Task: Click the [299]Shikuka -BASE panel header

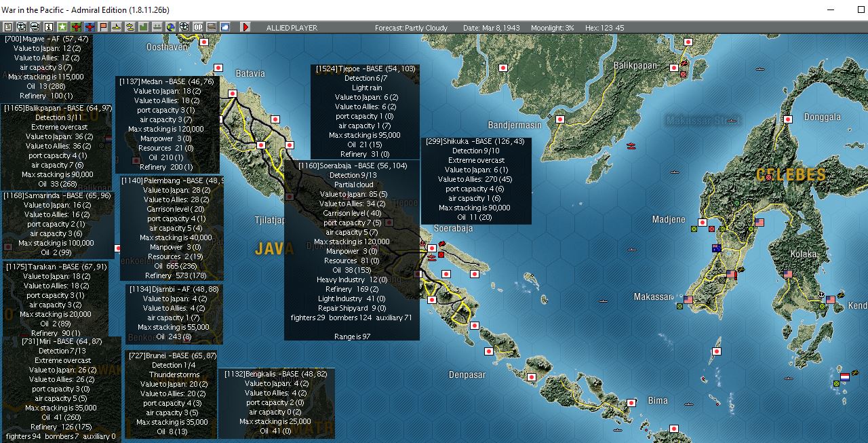Action: click(x=475, y=141)
